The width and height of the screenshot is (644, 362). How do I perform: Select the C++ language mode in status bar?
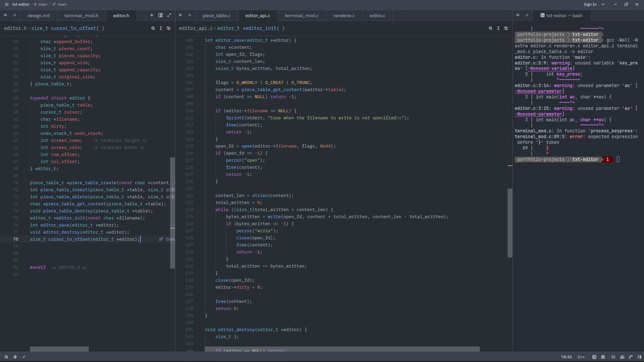pos(581,357)
